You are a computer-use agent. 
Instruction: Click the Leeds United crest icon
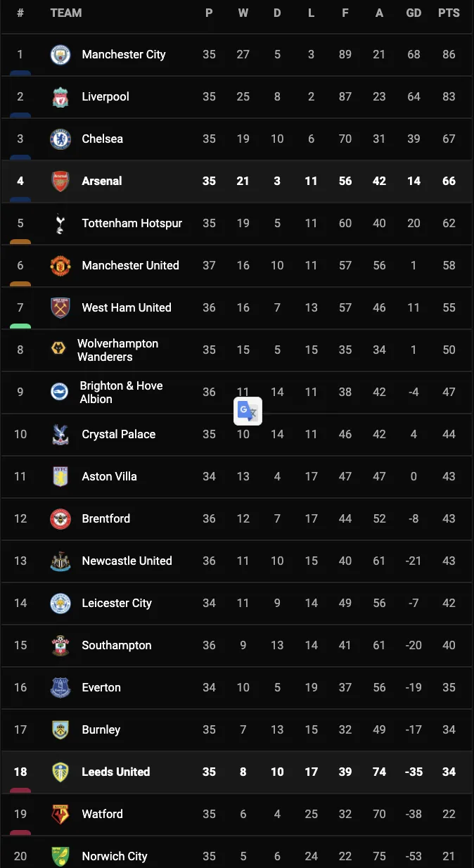[x=60, y=772]
